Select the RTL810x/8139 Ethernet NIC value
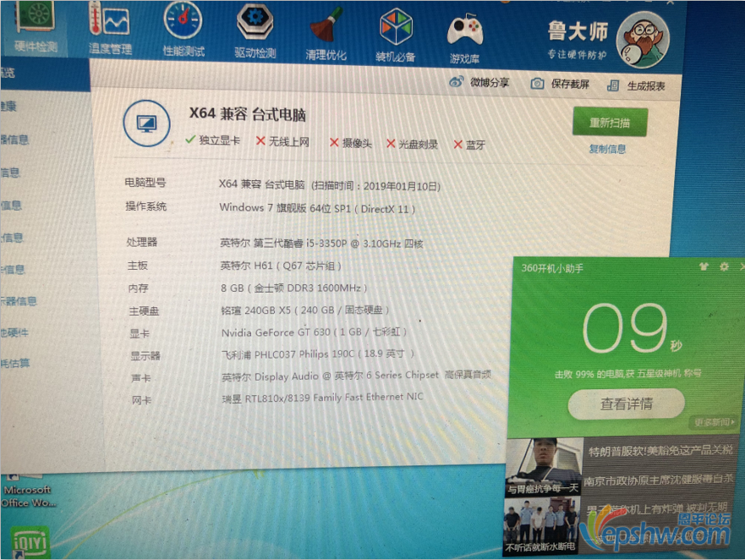This screenshot has width=745, height=560. [x=323, y=398]
